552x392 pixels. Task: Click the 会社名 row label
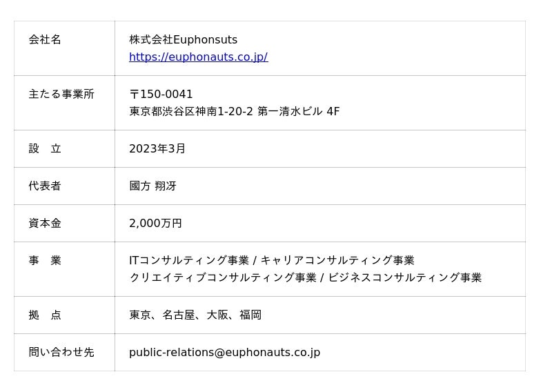[x=45, y=40]
